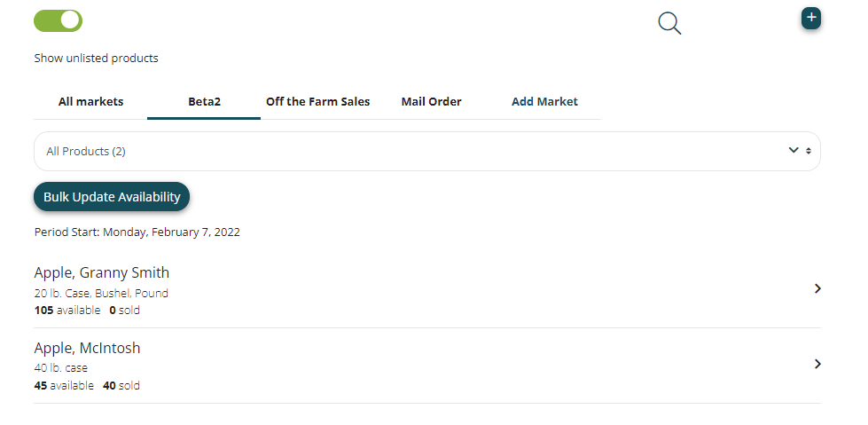The width and height of the screenshot is (868, 425).
Task: Select the Beta2 market tab
Action: (x=204, y=102)
